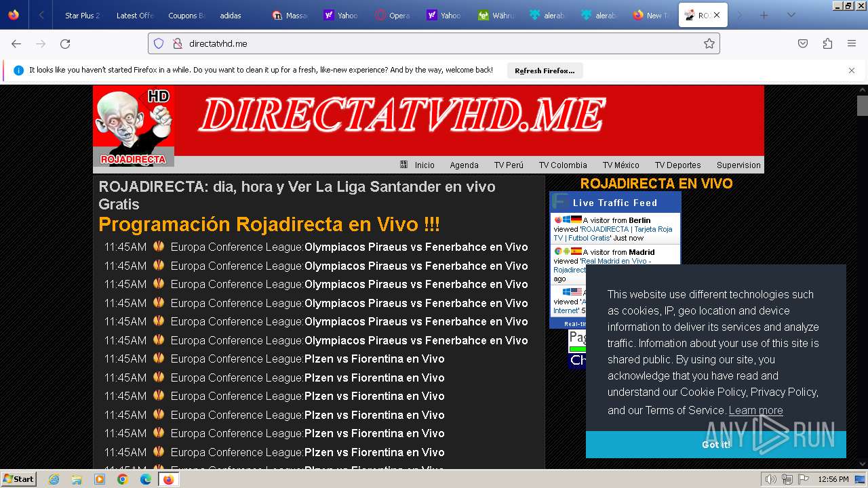This screenshot has width=868, height=488.
Task: Click the Learn more cookie policy link
Action: (755, 410)
